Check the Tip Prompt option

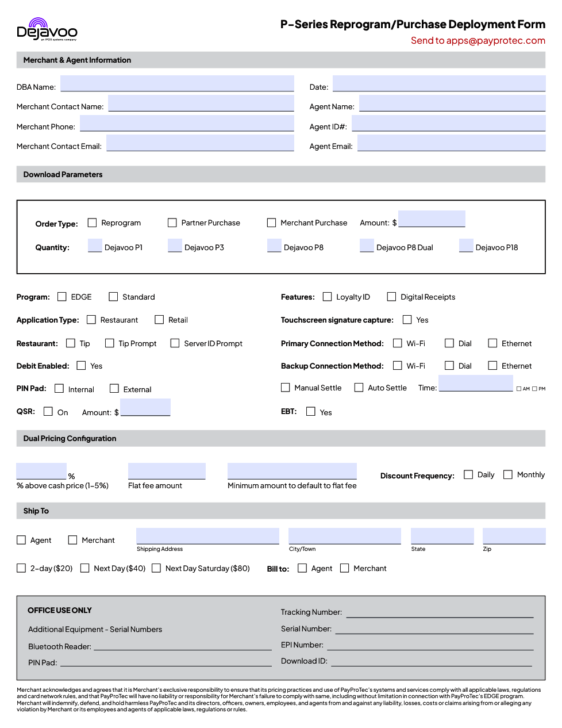pyautogui.click(x=110, y=343)
